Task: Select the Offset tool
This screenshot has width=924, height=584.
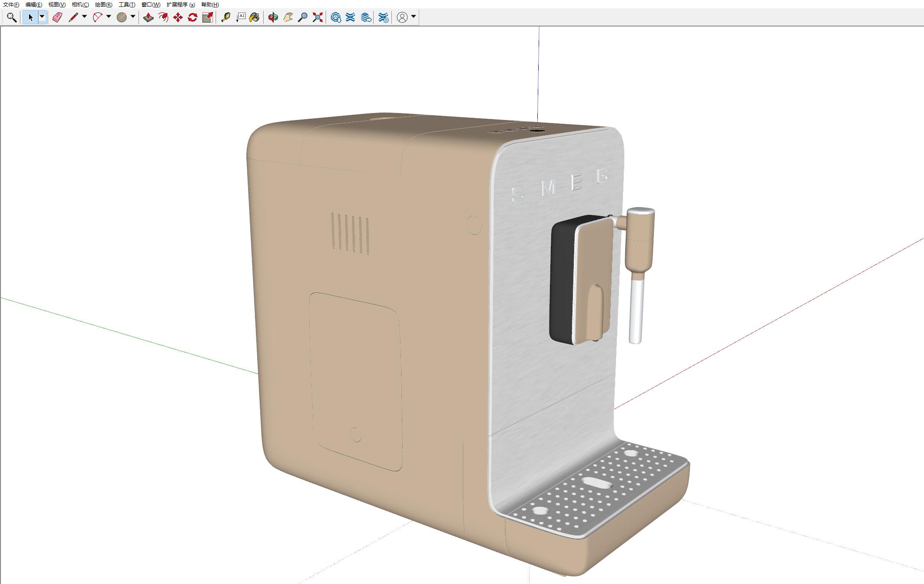Action: [x=163, y=17]
